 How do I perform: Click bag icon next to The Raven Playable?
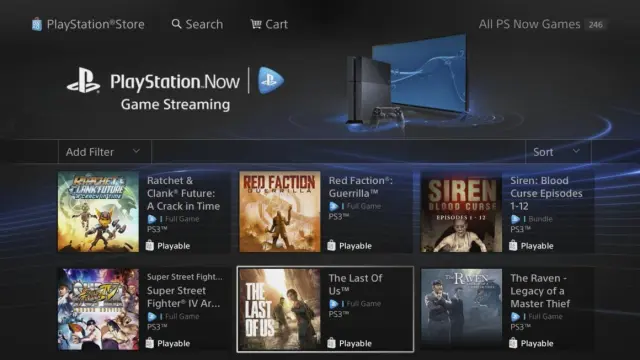[x=513, y=343]
